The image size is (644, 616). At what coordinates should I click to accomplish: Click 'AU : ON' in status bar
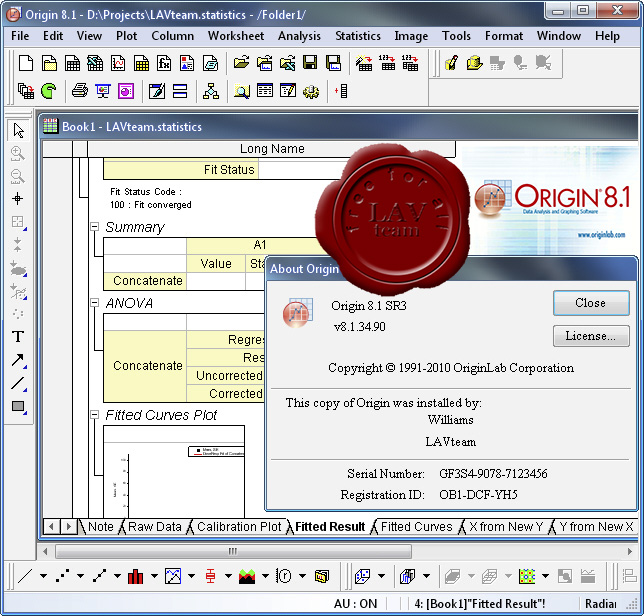pos(355,603)
